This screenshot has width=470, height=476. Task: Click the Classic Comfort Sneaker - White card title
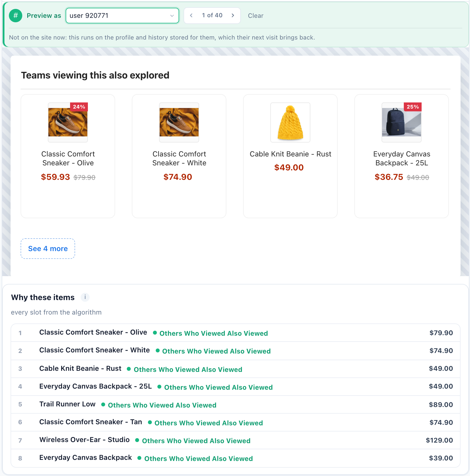click(x=179, y=158)
